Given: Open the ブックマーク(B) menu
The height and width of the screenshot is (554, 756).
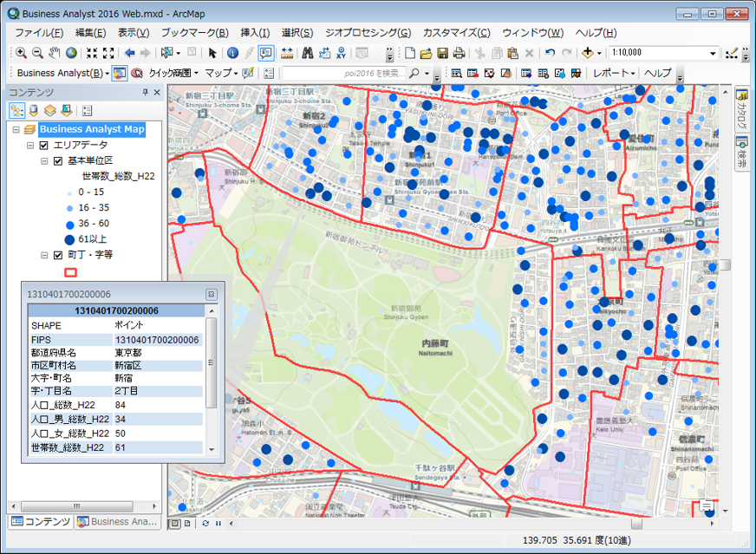Looking at the screenshot, I should 195,33.
